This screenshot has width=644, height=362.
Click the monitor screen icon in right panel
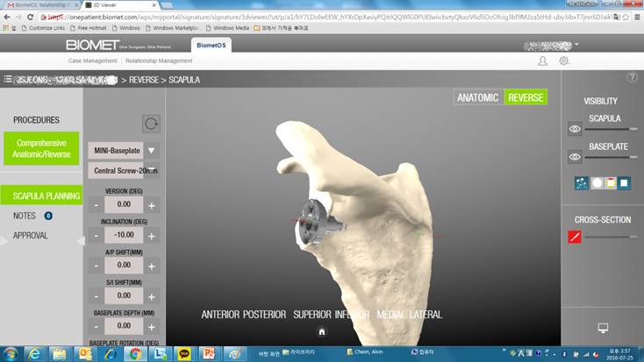(x=603, y=328)
